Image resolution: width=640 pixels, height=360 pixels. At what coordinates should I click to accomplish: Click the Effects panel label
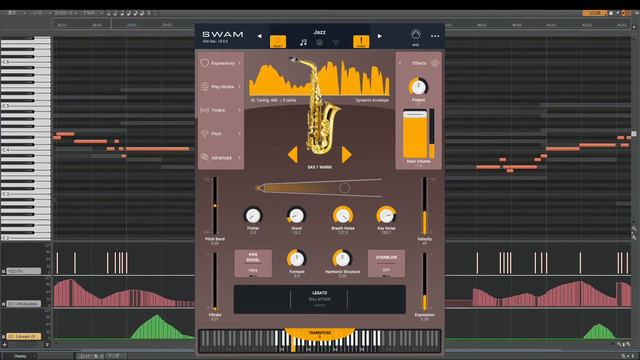419,63
